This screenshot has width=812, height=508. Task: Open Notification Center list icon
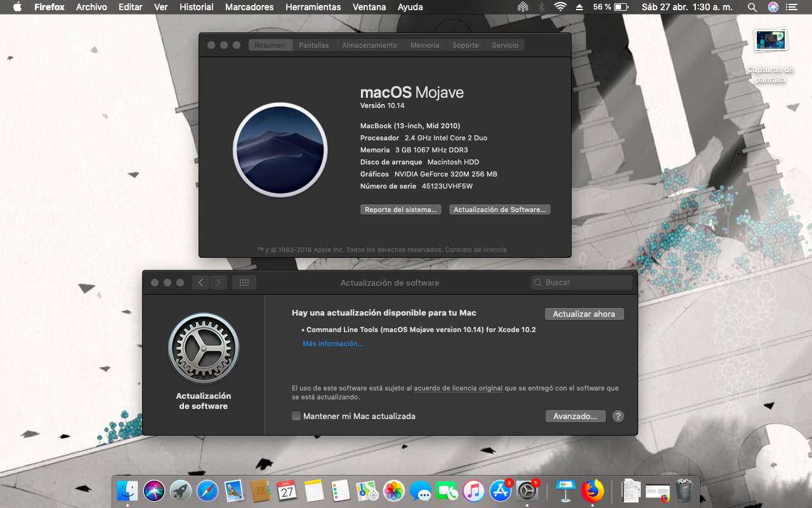point(790,7)
